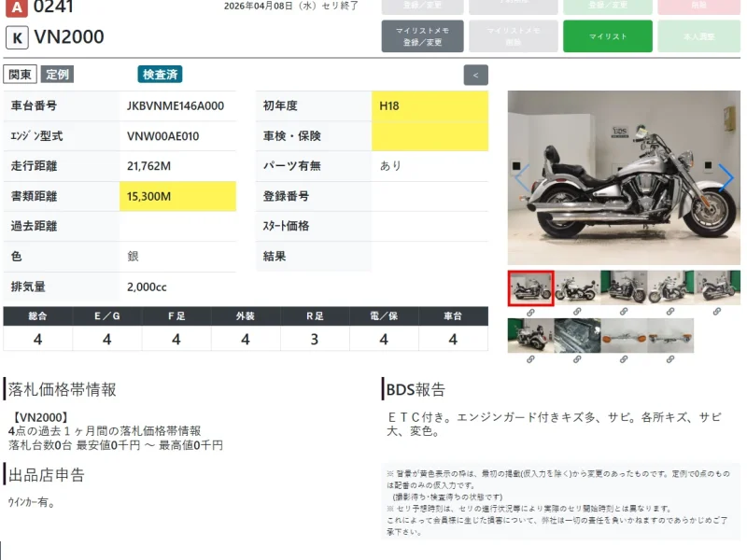This screenshot has height=560, width=747.
Task: Click the 関東 region tag
Action: click(x=20, y=75)
